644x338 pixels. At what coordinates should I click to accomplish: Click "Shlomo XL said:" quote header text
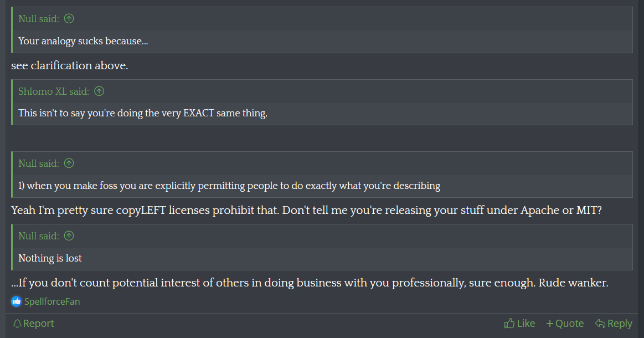[54, 91]
